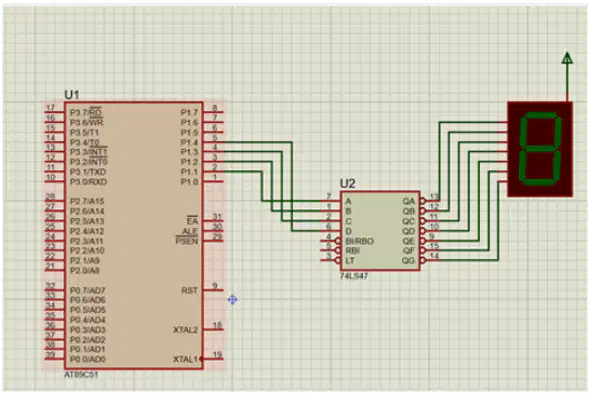Select the AT89C51 microcontroller U1 body
Image resolution: width=589 pixels, height=394 pixels.
[x=134, y=235]
